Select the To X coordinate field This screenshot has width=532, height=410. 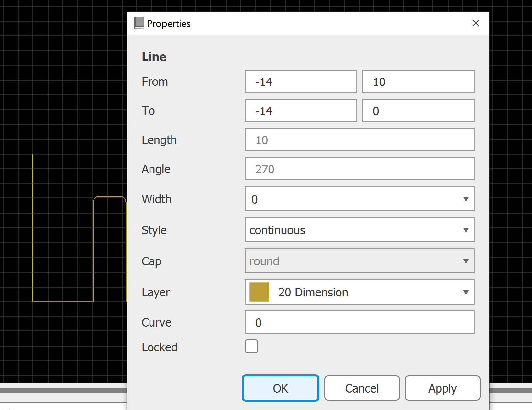(301, 110)
